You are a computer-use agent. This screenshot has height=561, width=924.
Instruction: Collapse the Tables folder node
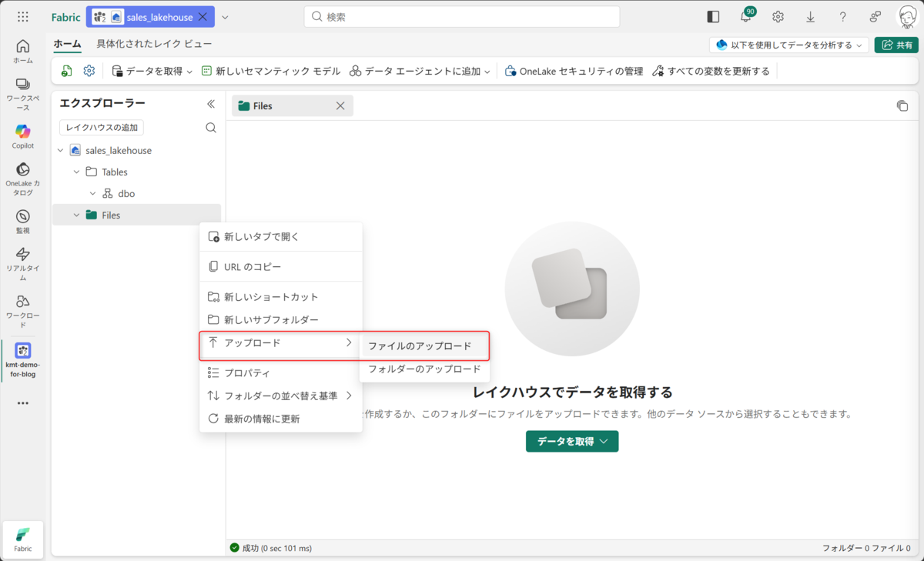(76, 172)
